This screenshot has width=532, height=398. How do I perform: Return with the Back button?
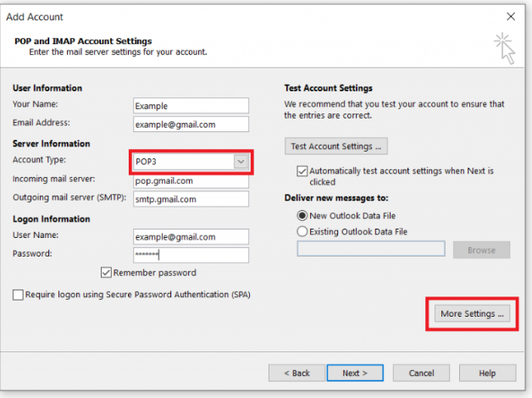(296, 373)
